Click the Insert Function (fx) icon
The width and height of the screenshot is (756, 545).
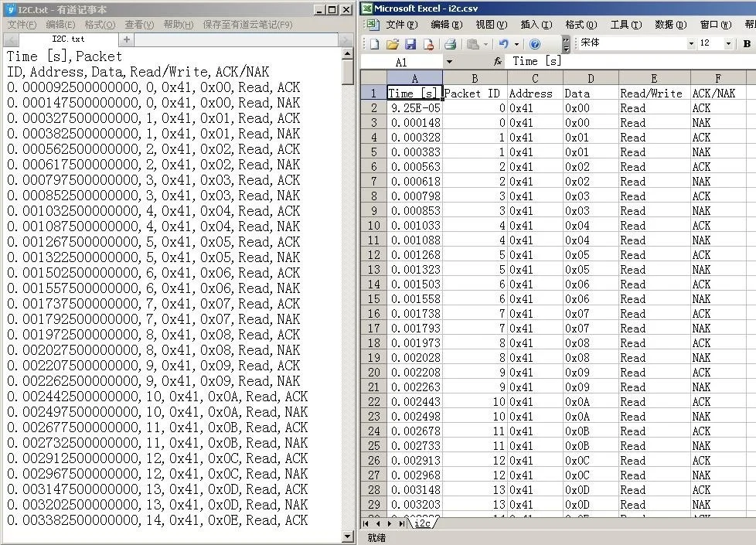497,61
